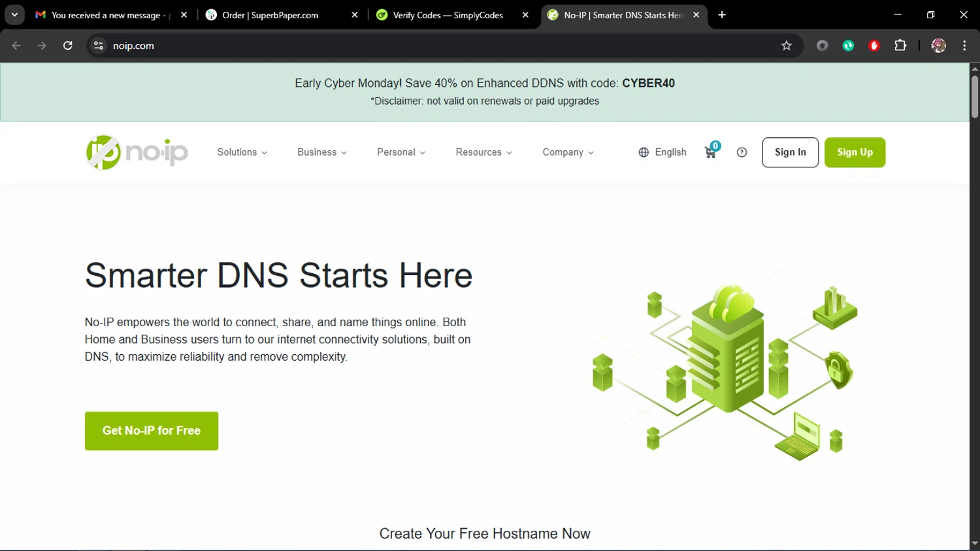Expand the Solutions menu
Viewport: 980px width, 551px height.
[242, 152]
